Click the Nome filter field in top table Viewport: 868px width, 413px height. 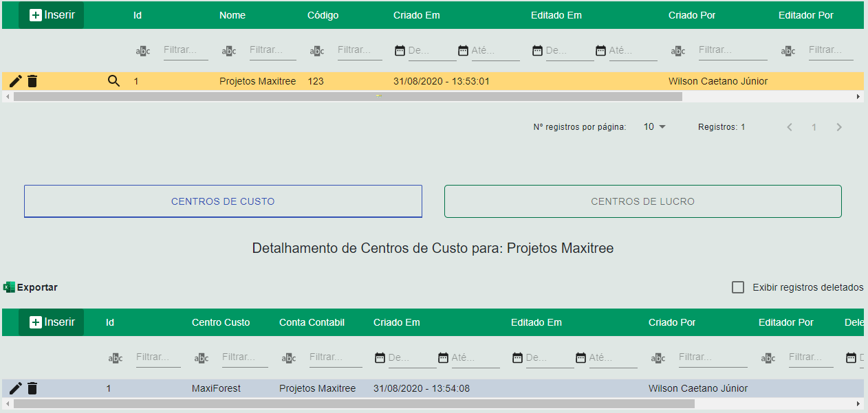click(272, 50)
